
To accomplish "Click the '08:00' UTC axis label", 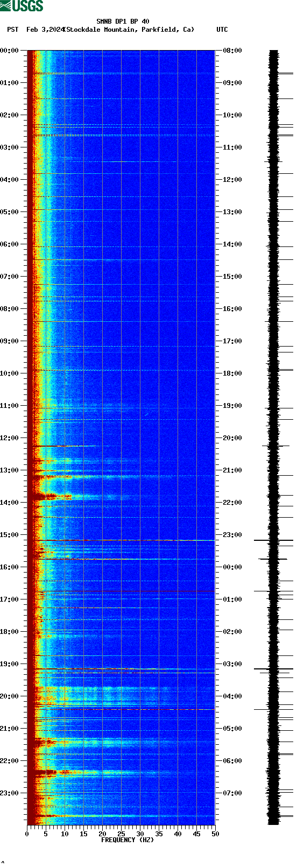I will (232, 51).
